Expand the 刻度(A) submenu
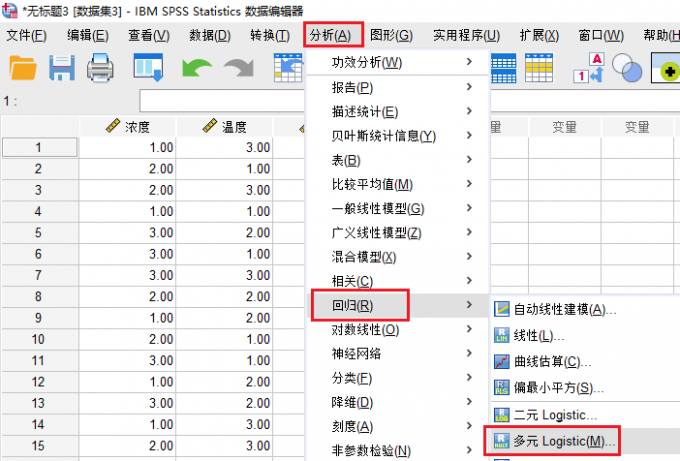Image resolution: width=680 pixels, height=461 pixels. pyautogui.click(x=398, y=427)
